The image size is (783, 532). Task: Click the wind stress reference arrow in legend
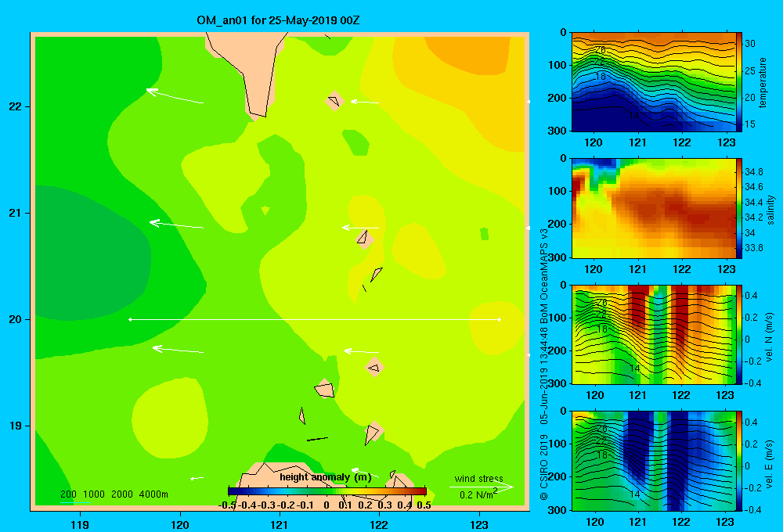481,487
